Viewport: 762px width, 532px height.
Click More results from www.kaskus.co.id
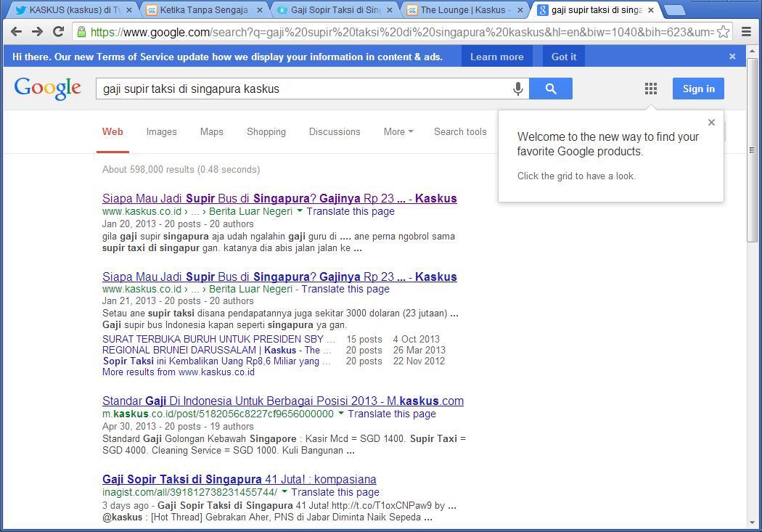[x=179, y=372]
